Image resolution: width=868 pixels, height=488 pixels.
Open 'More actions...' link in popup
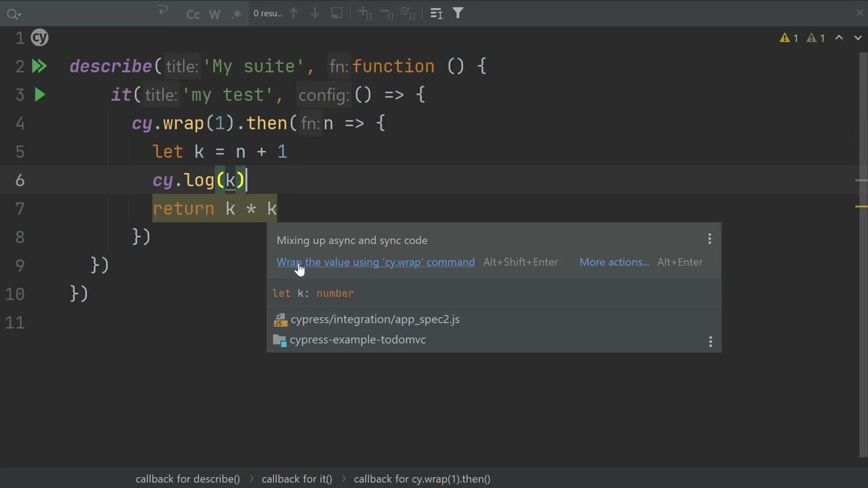tap(614, 262)
